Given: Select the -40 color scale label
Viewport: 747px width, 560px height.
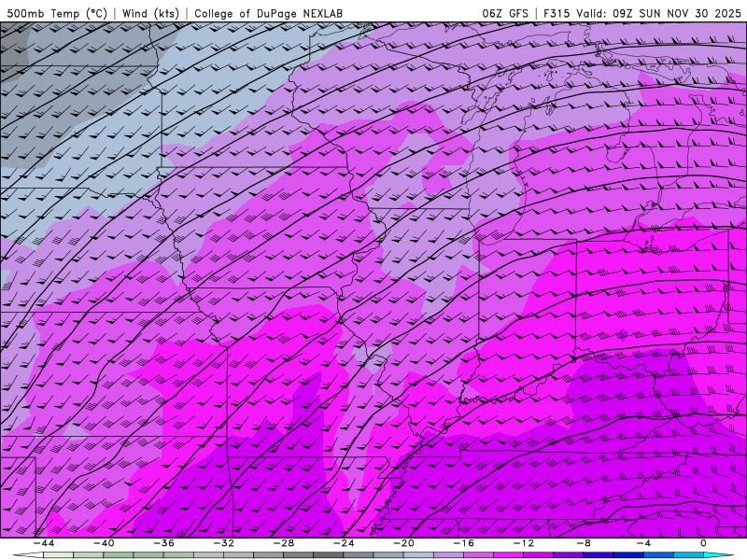Looking at the screenshot, I should click(104, 543).
